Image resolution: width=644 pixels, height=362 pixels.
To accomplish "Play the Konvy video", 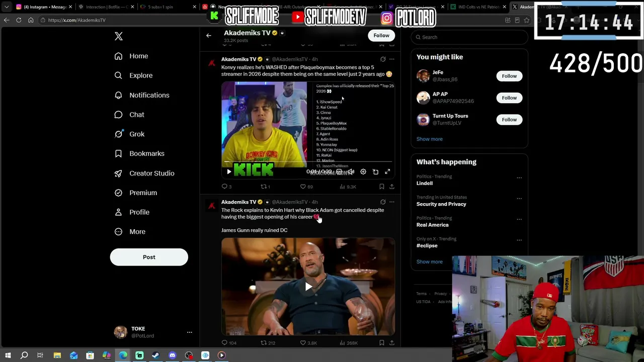I will (x=229, y=172).
